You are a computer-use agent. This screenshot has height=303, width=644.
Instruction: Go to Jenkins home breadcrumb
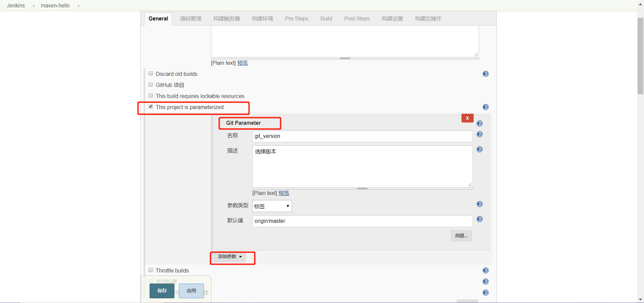point(16,6)
